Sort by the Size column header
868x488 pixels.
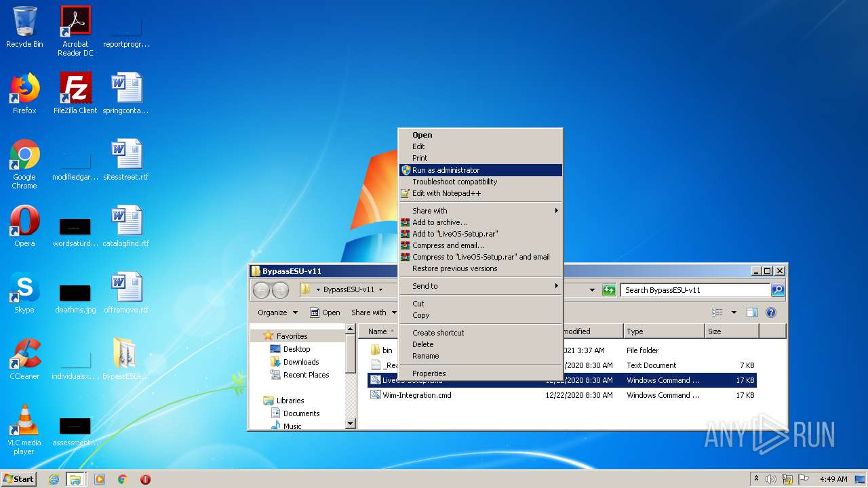(731, 331)
